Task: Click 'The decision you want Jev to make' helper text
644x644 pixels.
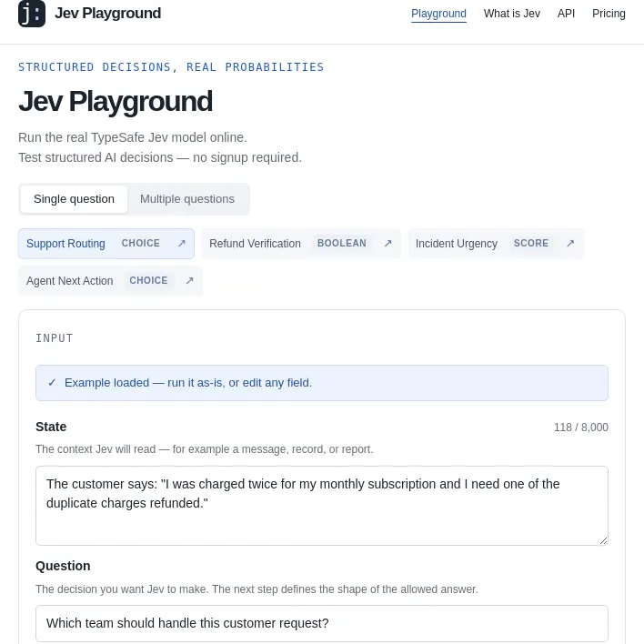Action: 257,589
